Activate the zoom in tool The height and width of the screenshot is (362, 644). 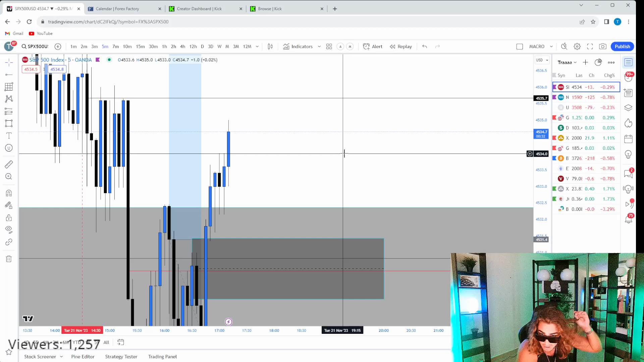coord(9,176)
